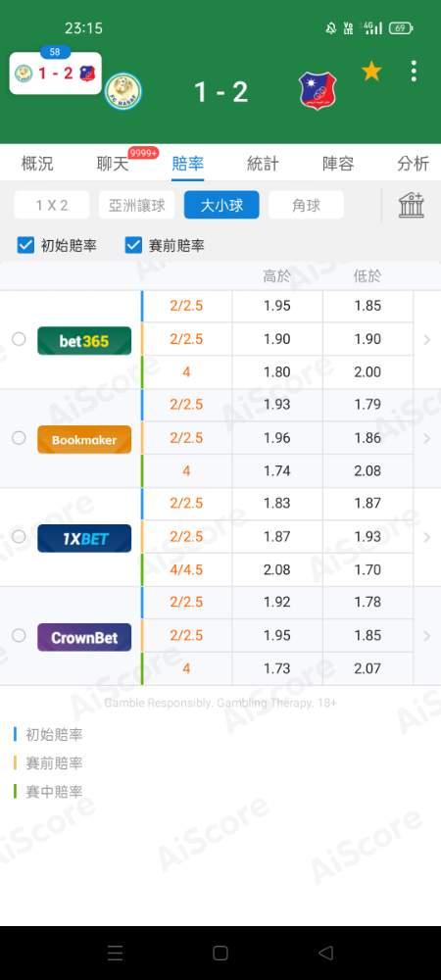Select the 角球 odds filter button
This screenshot has height=980, width=441.
pos(306,205)
